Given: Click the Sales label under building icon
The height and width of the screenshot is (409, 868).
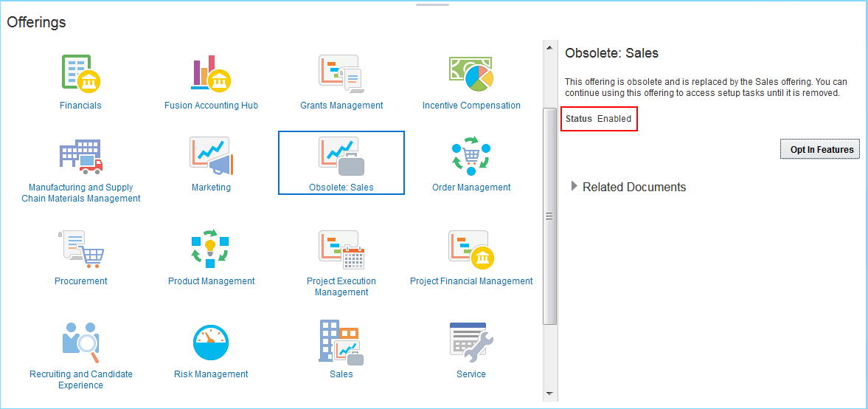Looking at the screenshot, I should [x=341, y=374].
